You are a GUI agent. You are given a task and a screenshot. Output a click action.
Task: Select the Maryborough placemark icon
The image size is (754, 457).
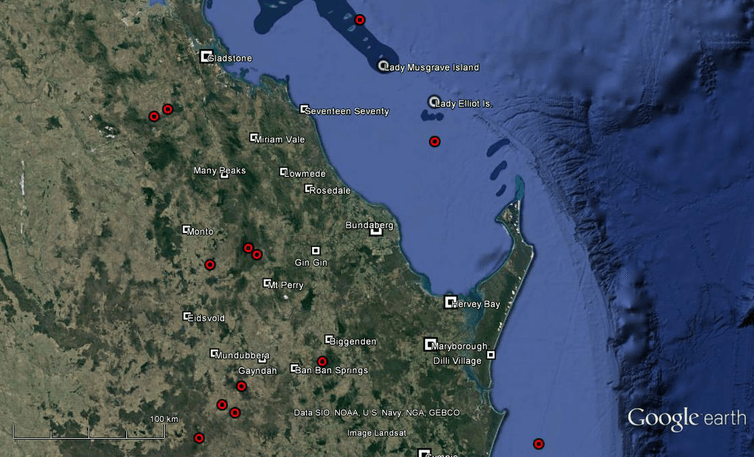pyautogui.click(x=429, y=343)
